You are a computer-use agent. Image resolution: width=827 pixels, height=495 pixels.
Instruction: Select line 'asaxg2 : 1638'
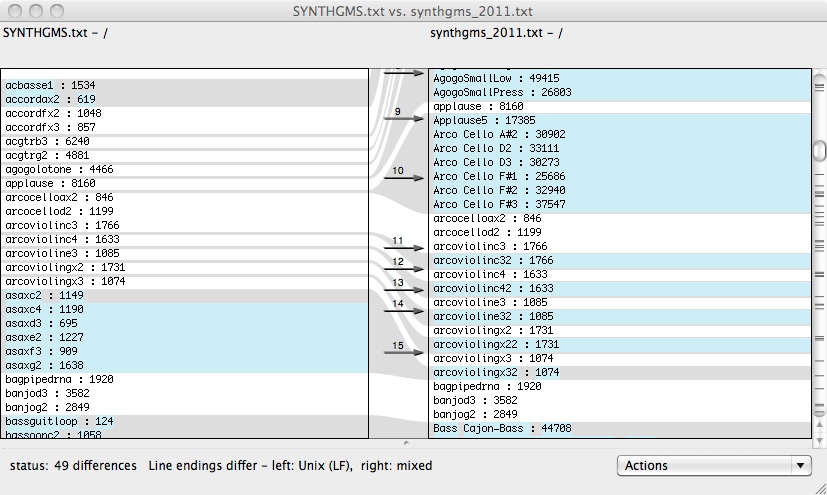point(184,365)
